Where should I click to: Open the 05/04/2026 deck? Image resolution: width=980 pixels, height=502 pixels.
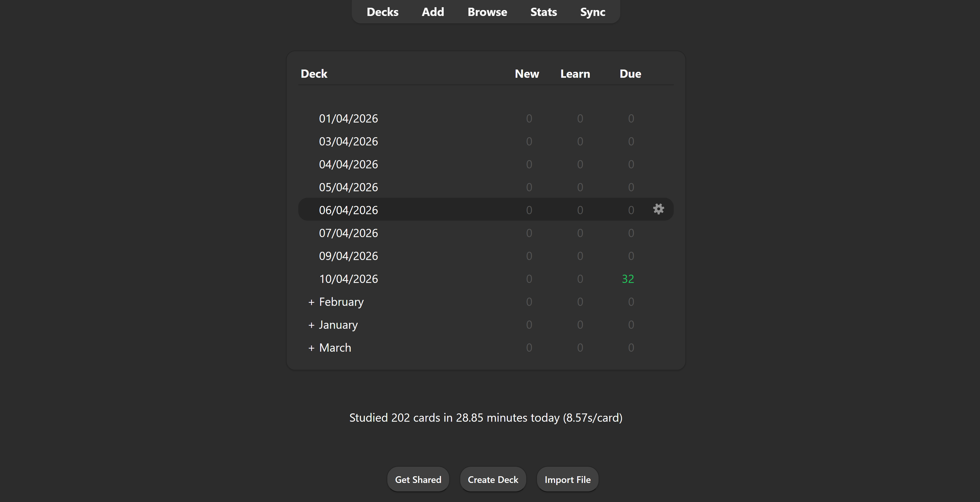348,187
